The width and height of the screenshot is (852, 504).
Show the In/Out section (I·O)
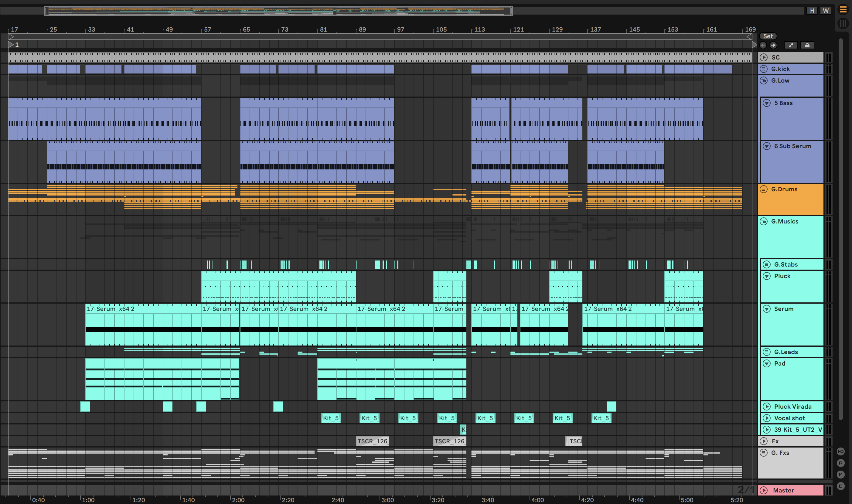(x=840, y=451)
